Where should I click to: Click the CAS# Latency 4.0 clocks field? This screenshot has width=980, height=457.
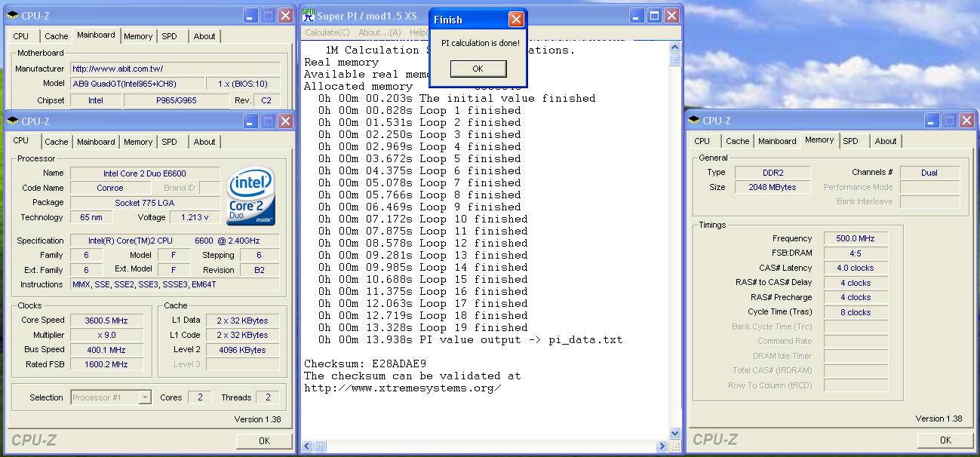[x=856, y=268]
